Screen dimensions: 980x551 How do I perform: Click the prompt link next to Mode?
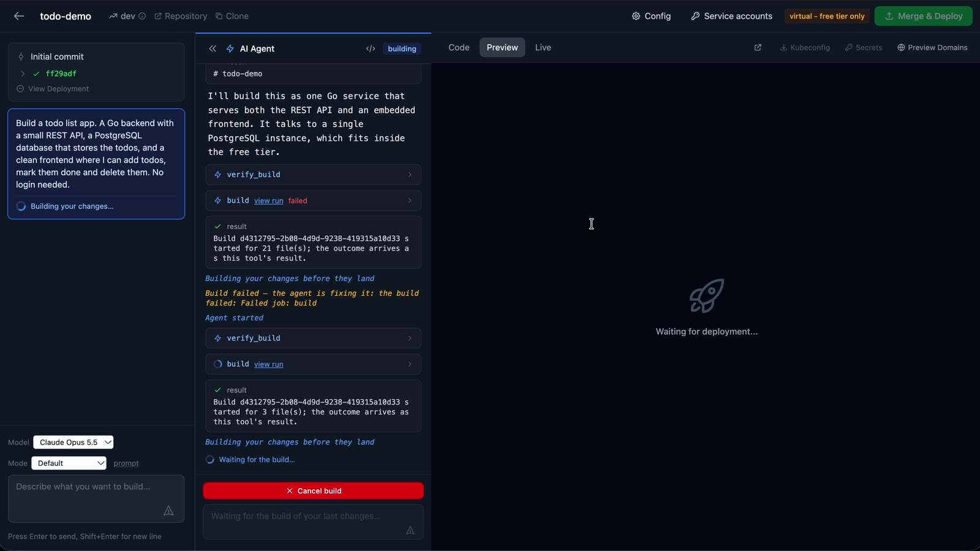pyautogui.click(x=126, y=463)
